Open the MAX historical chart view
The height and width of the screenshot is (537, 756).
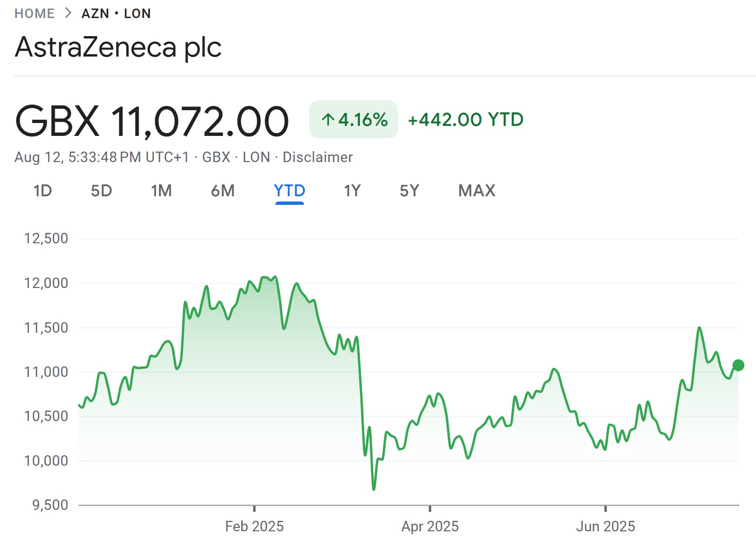(476, 191)
